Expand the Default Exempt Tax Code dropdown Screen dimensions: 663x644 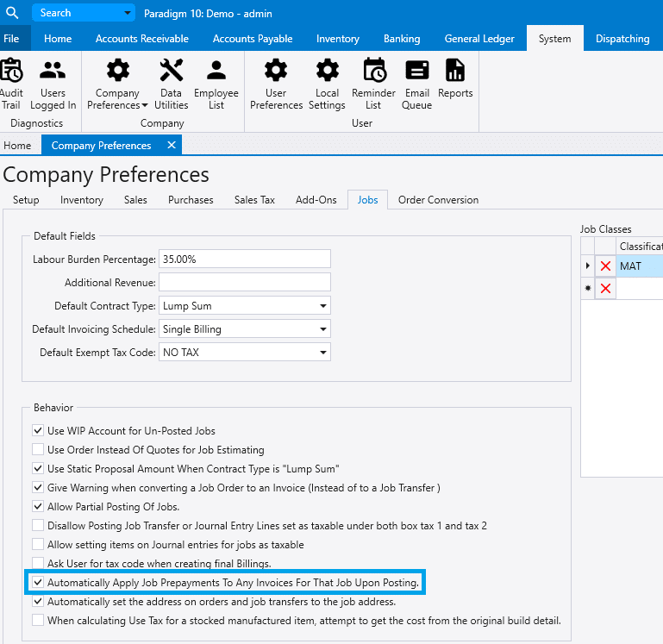click(322, 353)
